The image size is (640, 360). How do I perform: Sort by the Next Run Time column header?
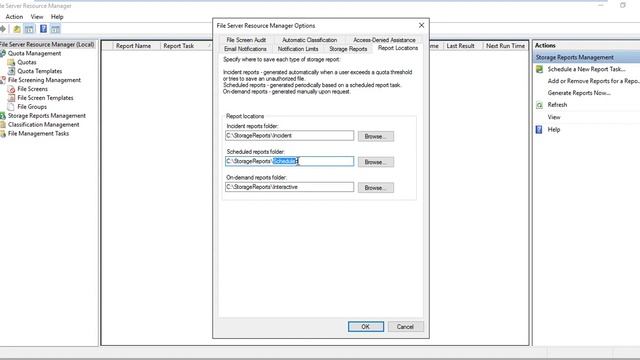tap(505, 46)
